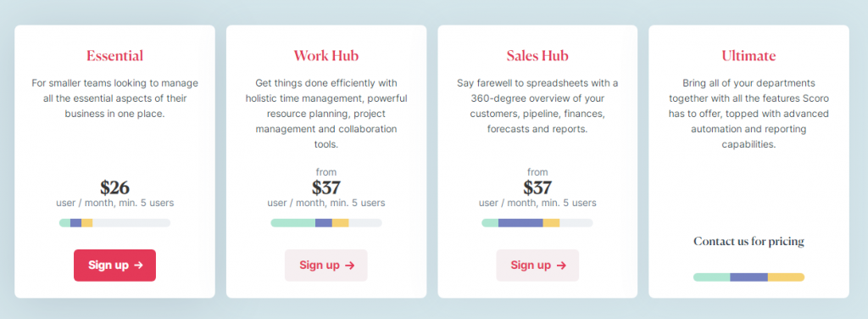Click the Essential plan Sign up button

click(x=114, y=266)
